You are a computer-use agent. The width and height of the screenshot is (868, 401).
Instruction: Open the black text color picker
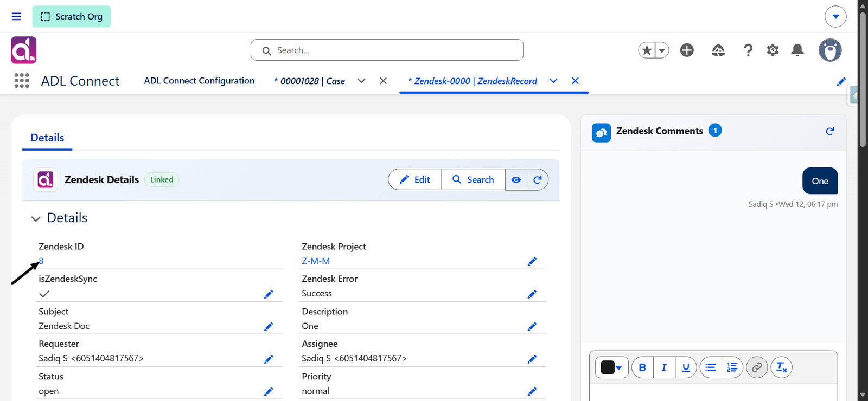click(611, 367)
